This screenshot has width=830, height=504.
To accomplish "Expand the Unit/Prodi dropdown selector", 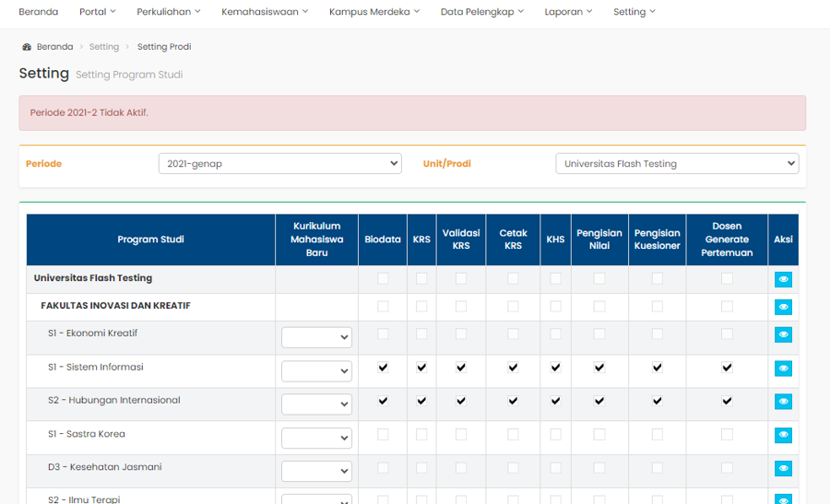I will 676,164.
